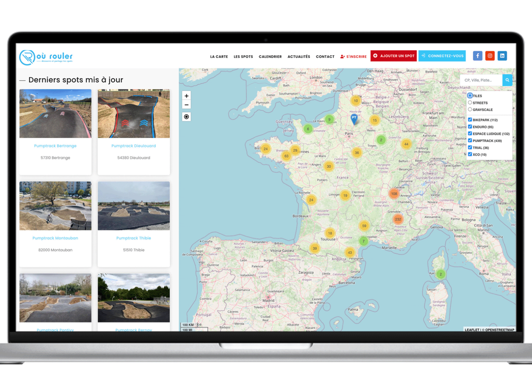Open the 63 spots cluster in Brittany

point(286,156)
